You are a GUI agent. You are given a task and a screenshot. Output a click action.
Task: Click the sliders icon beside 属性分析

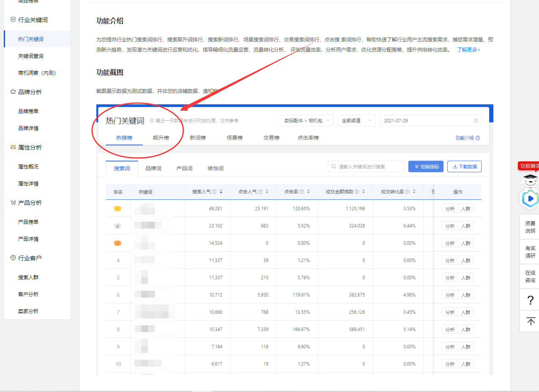point(13,147)
